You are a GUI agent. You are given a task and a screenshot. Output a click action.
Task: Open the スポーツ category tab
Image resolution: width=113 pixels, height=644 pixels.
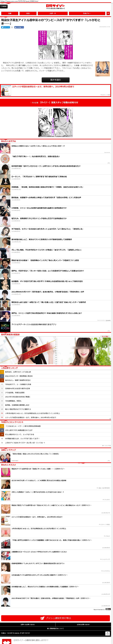pyautogui.click(x=53, y=13)
